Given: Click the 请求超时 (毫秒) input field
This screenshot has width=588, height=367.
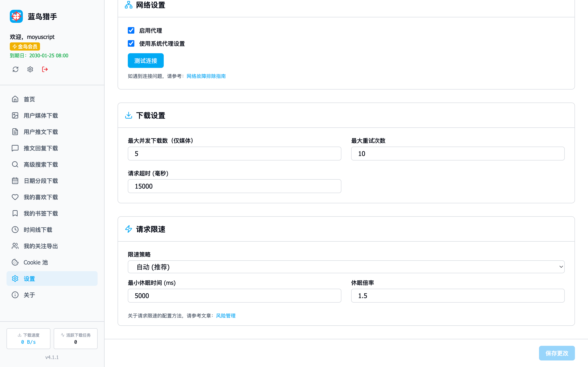Looking at the screenshot, I should [234, 186].
